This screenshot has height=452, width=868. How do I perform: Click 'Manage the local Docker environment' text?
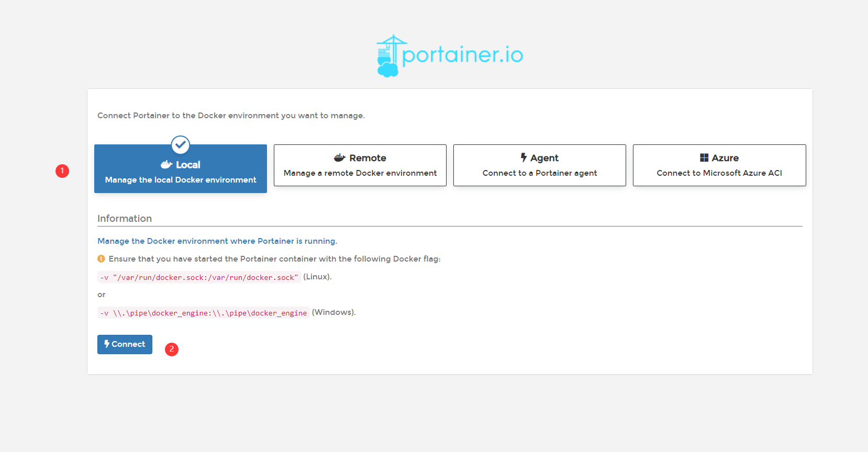pyautogui.click(x=181, y=180)
